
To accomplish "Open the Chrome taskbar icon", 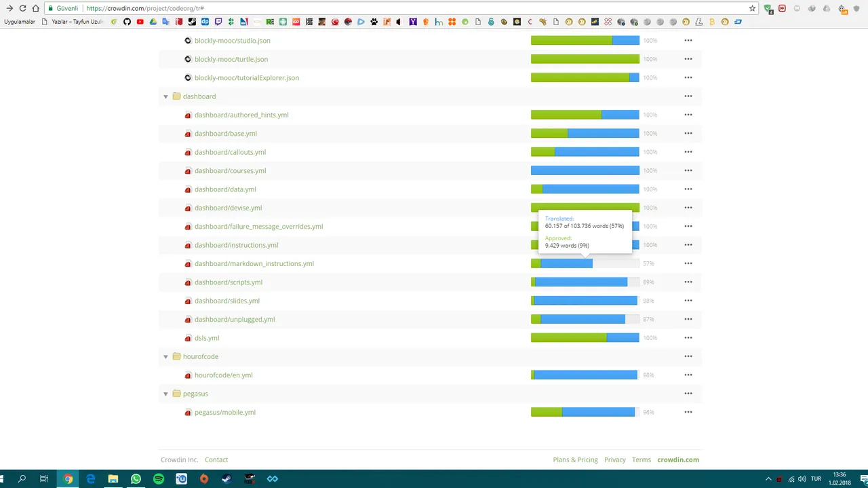I will tap(68, 478).
